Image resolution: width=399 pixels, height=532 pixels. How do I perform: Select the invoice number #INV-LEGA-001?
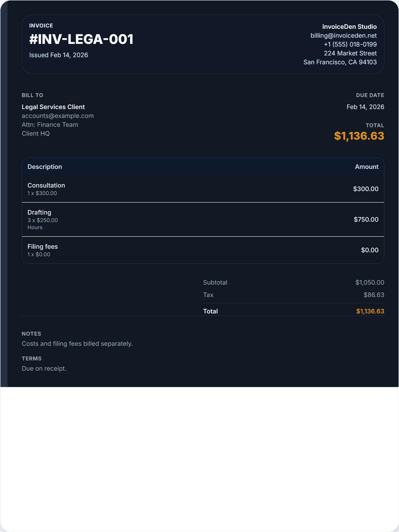pyautogui.click(x=81, y=39)
